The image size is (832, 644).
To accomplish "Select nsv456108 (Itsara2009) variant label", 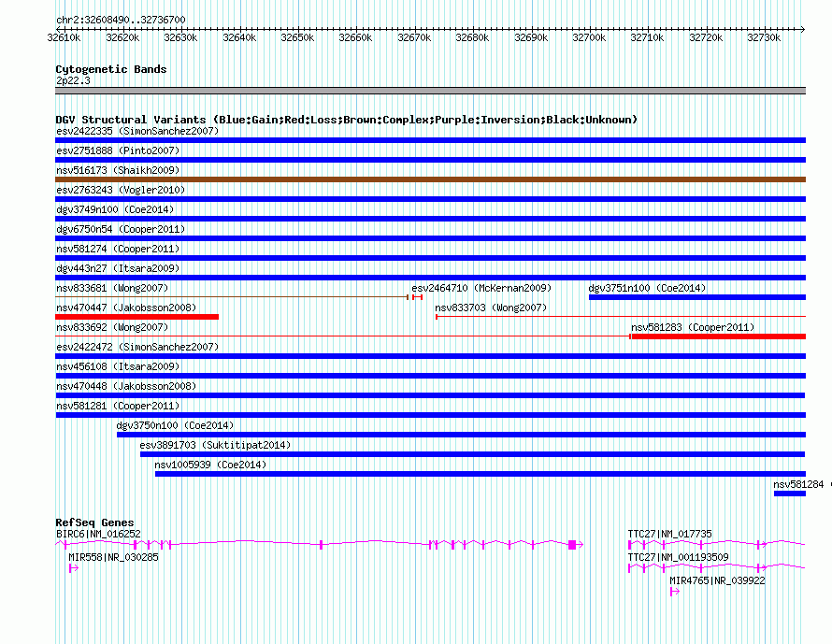I will [x=118, y=366].
